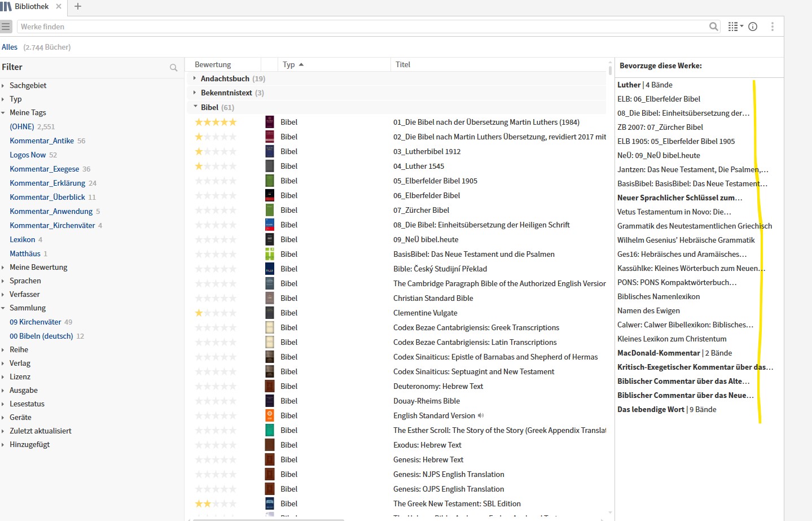Open the three-dot options menu
Screen dimensions: 812x521
point(773,27)
